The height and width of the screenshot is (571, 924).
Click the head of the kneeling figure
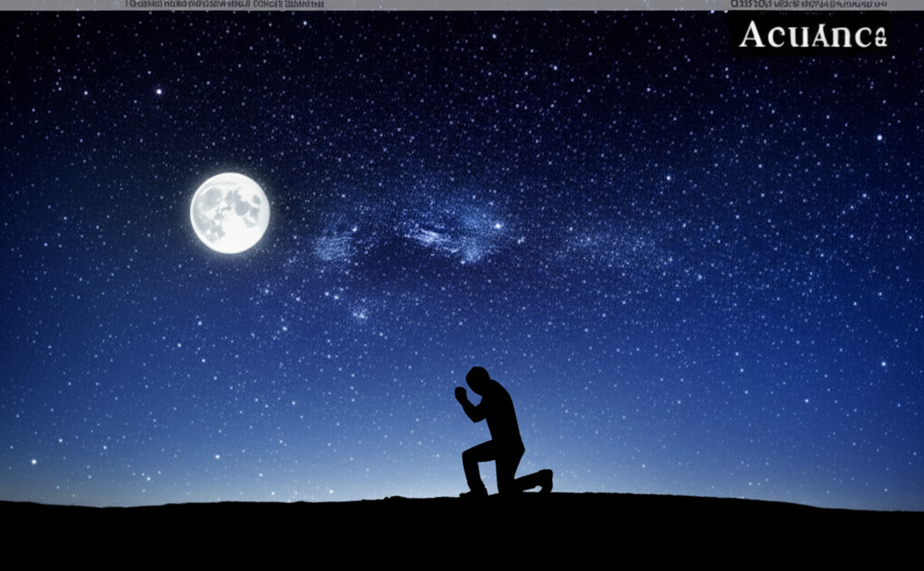(478, 379)
